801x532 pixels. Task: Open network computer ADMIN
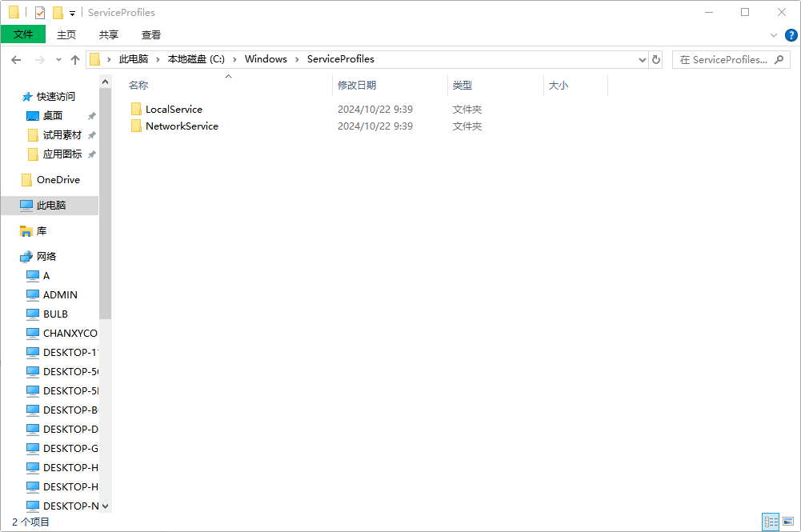tap(60, 295)
